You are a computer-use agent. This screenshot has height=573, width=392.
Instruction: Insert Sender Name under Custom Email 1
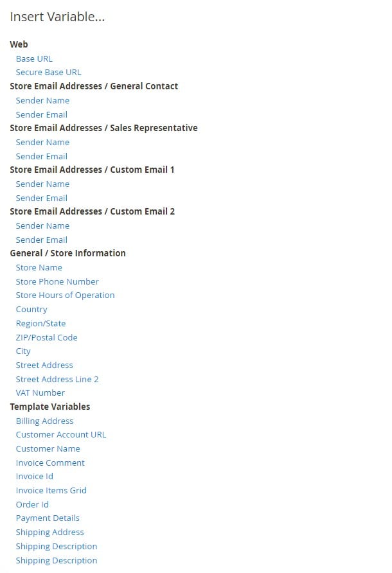click(x=42, y=184)
